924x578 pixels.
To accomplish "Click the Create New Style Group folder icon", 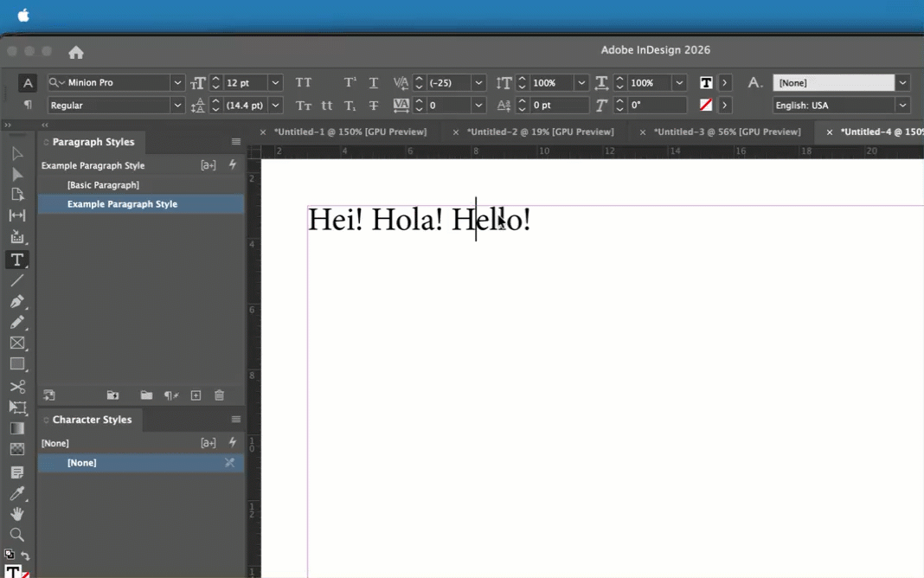I will point(146,395).
